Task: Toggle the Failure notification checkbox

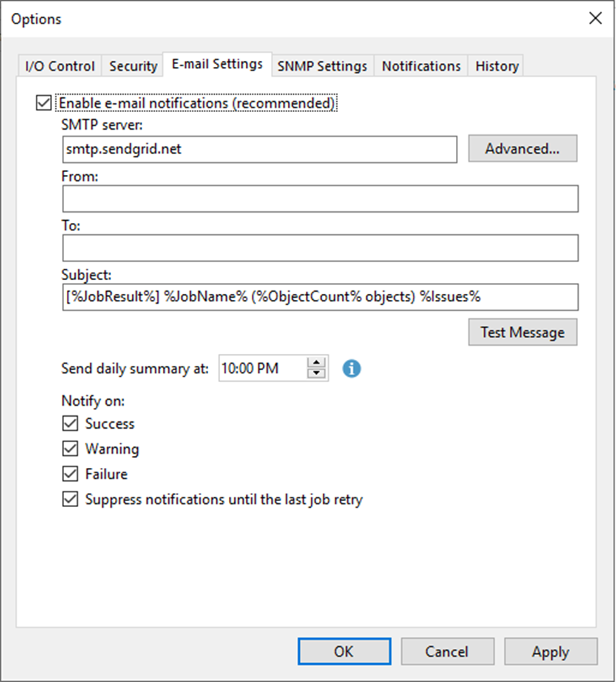Action: 70,473
